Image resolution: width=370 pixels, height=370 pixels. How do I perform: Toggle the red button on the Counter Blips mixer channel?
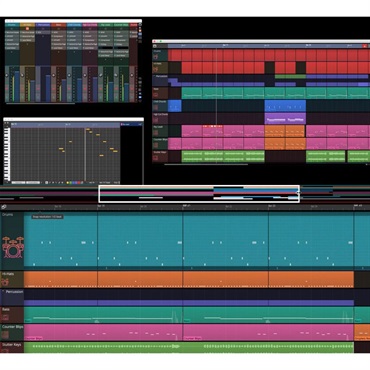[116, 89]
